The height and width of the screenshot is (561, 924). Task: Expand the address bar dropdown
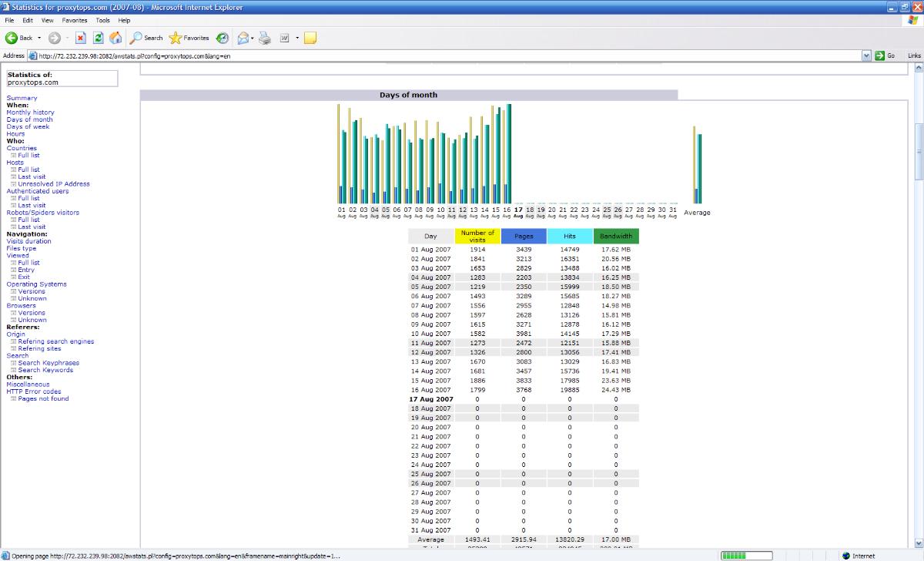(868, 55)
